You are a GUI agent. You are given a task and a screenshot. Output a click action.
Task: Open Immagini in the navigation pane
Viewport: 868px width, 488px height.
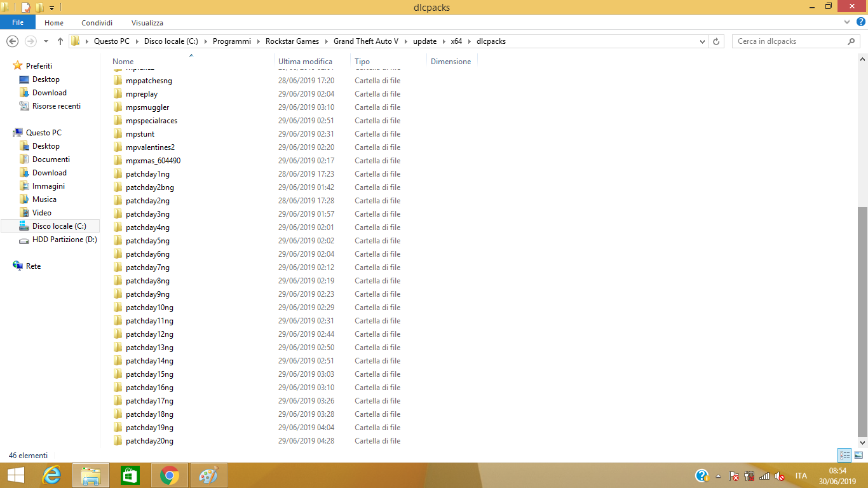click(48, 186)
